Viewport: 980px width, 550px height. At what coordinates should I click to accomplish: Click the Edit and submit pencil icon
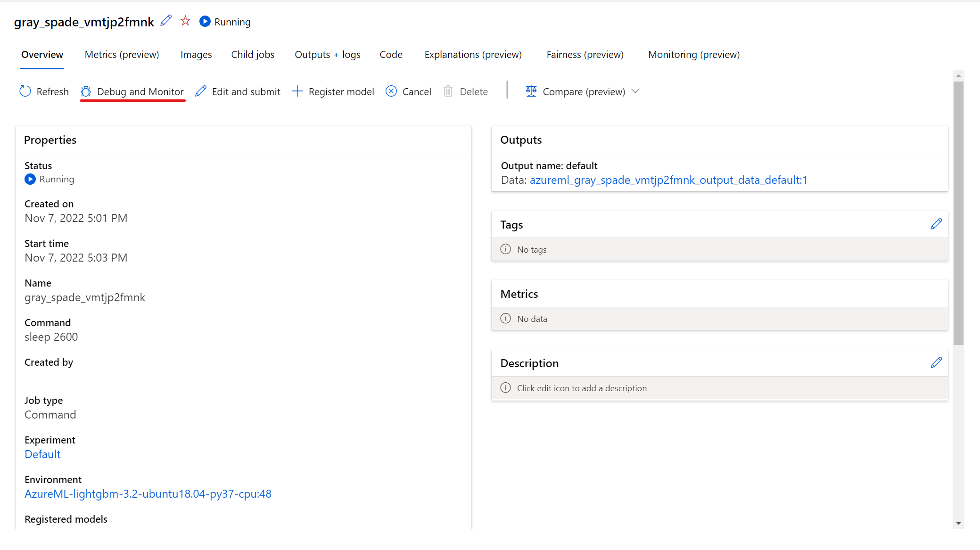pyautogui.click(x=200, y=91)
